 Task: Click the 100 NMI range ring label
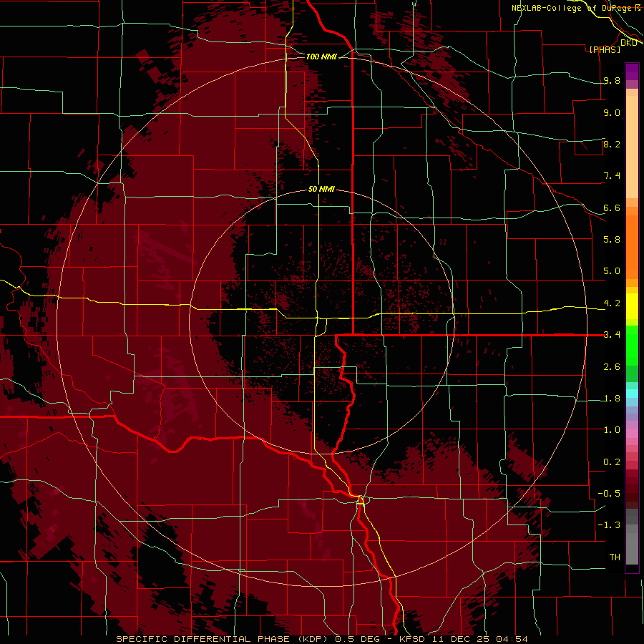pyautogui.click(x=321, y=57)
